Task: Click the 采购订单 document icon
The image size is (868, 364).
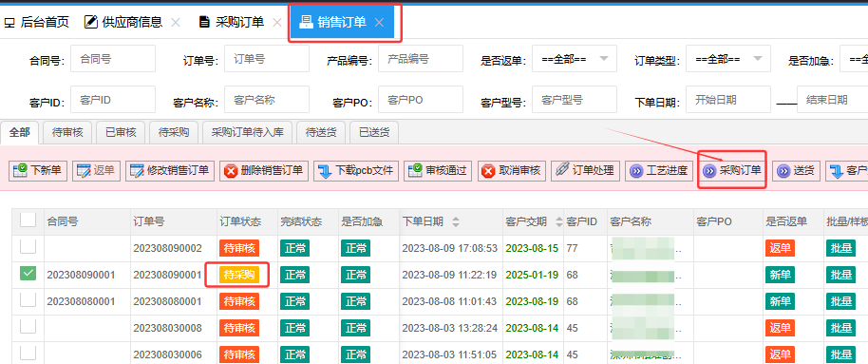Action: pyautogui.click(x=205, y=22)
